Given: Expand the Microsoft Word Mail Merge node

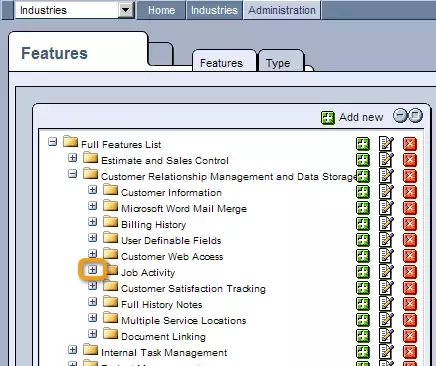Looking at the screenshot, I should (x=93, y=206).
